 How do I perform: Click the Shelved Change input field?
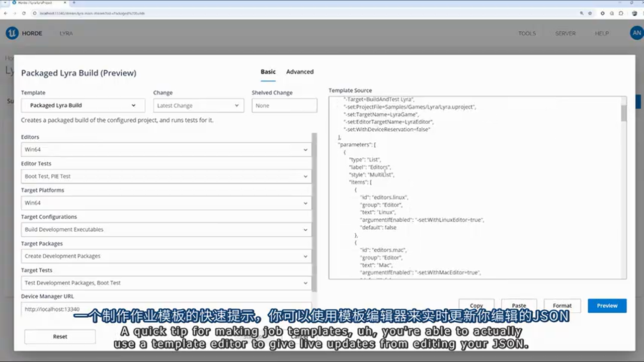[x=284, y=106]
